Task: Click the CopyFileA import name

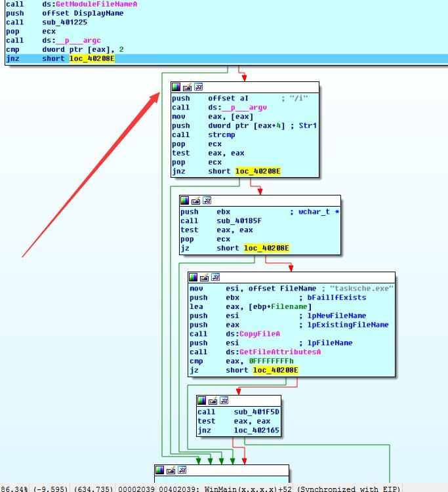Action: pos(260,334)
